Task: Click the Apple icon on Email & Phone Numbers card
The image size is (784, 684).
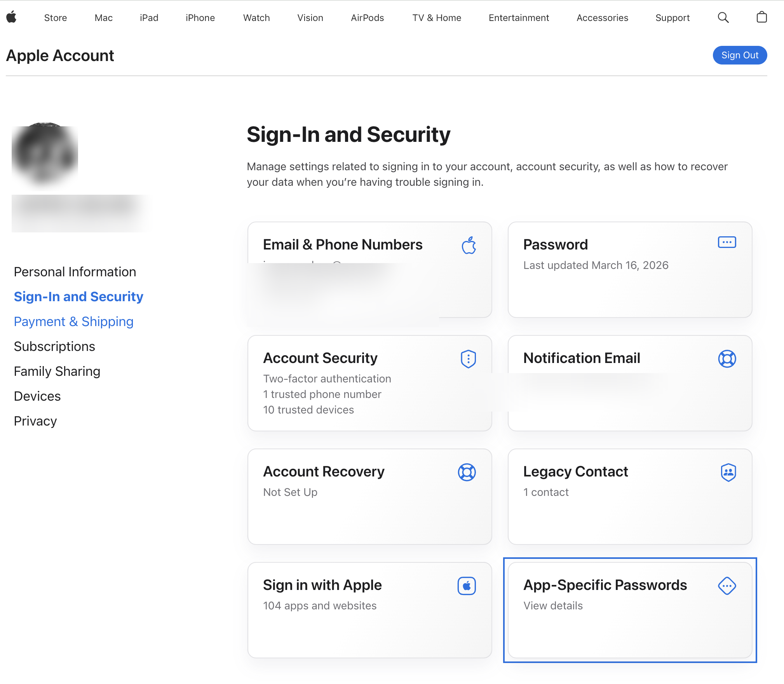Action: pos(469,245)
